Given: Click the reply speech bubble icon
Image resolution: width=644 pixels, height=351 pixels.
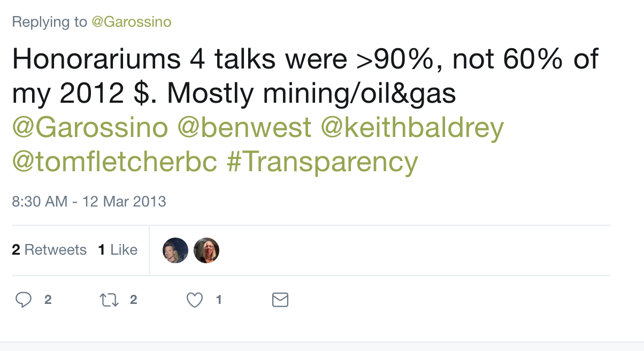Looking at the screenshot, I should (x=23, y=300).
